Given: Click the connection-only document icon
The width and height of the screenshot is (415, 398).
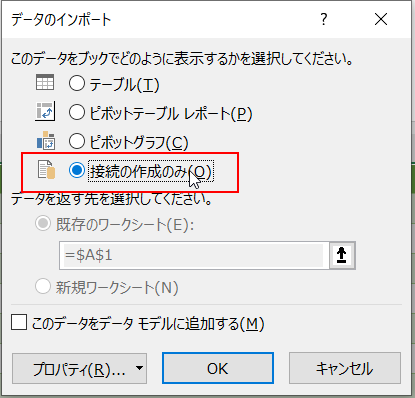Looking at the screenshot, I should pyautogui.click(x=46, y=170).
